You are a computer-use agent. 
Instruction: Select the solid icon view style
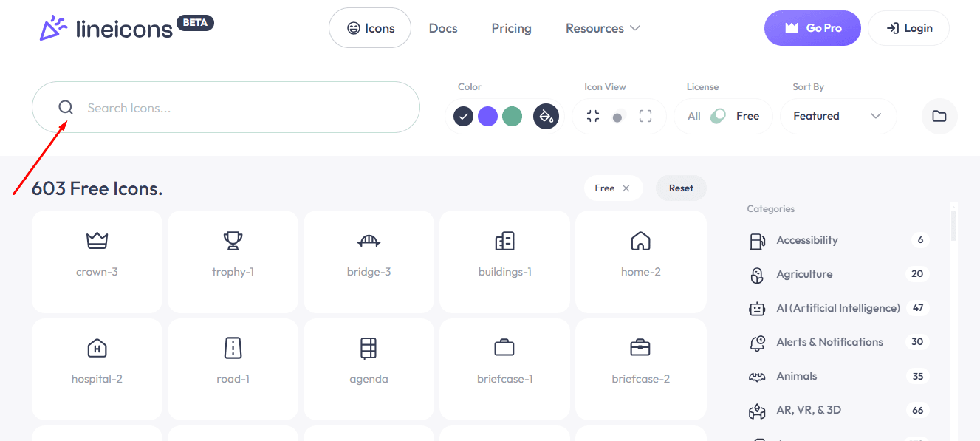(x=619, y=116)
